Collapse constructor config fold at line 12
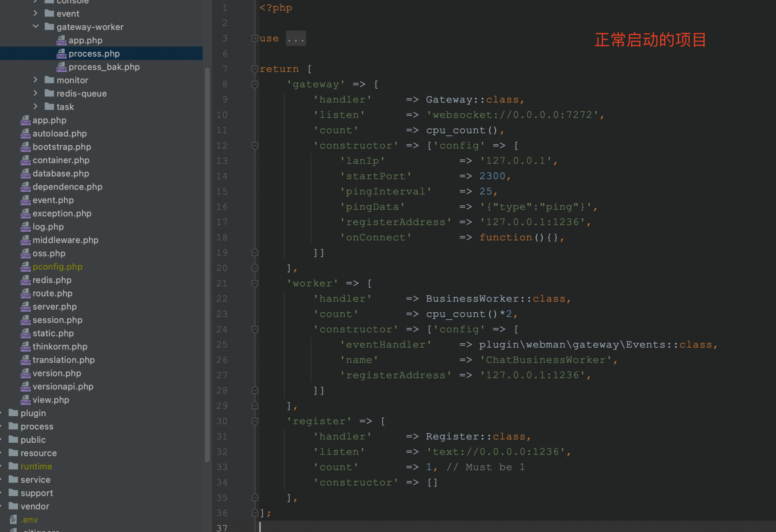Image resolution: width=776 pixels, height=532 pixels. (x=255, y=146)
